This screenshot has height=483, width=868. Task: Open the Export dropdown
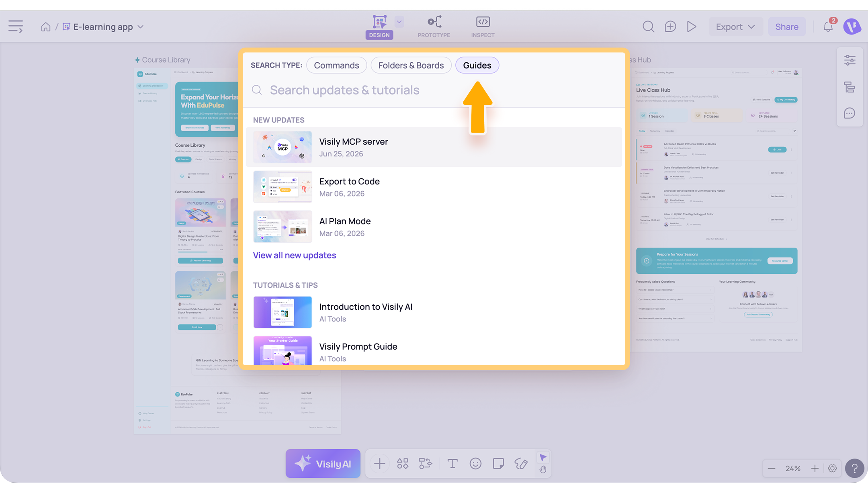[735, 27]
